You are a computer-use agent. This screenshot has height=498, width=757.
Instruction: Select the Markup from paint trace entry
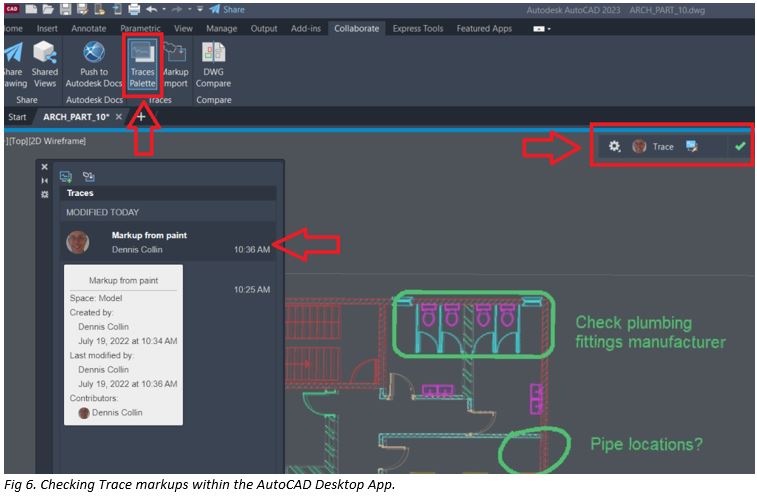[x=168, y=242]
